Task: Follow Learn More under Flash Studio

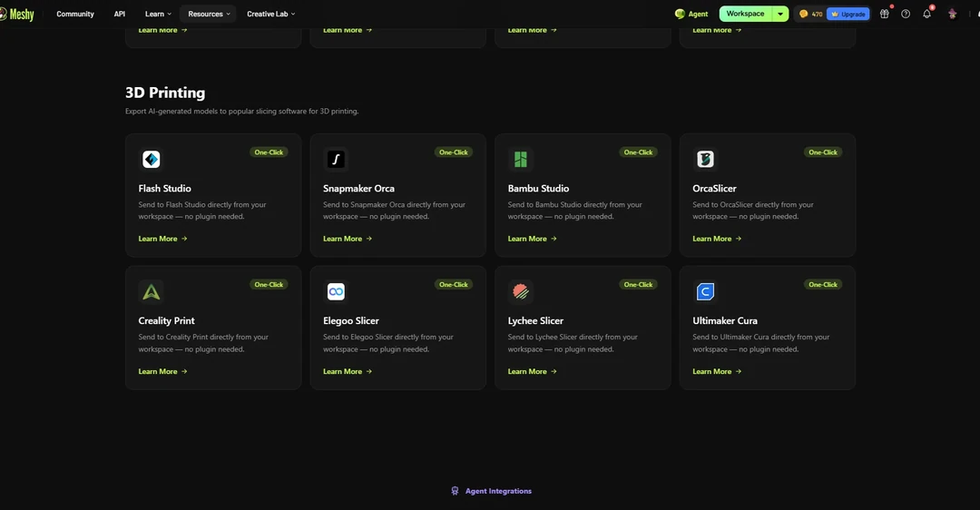Action: [162, 239]
